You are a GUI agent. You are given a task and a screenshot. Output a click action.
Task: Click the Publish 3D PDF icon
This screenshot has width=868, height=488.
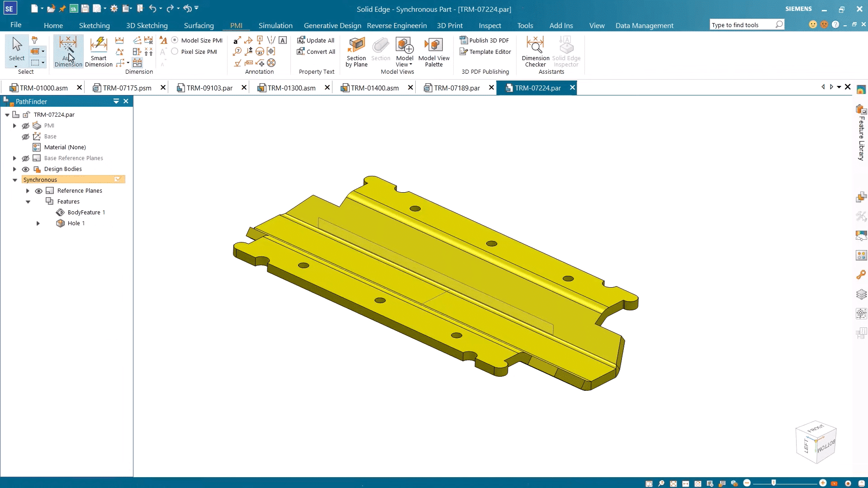coord(464,40)
